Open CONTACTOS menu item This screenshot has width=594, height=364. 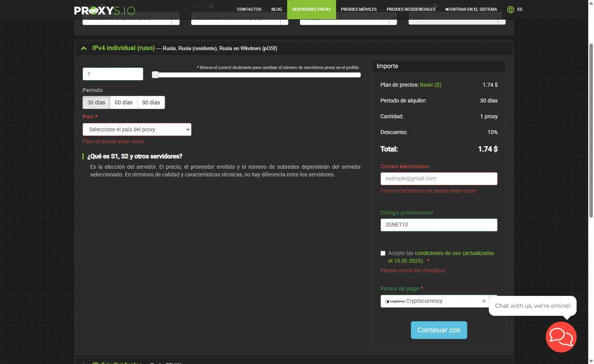coord(249,9)
